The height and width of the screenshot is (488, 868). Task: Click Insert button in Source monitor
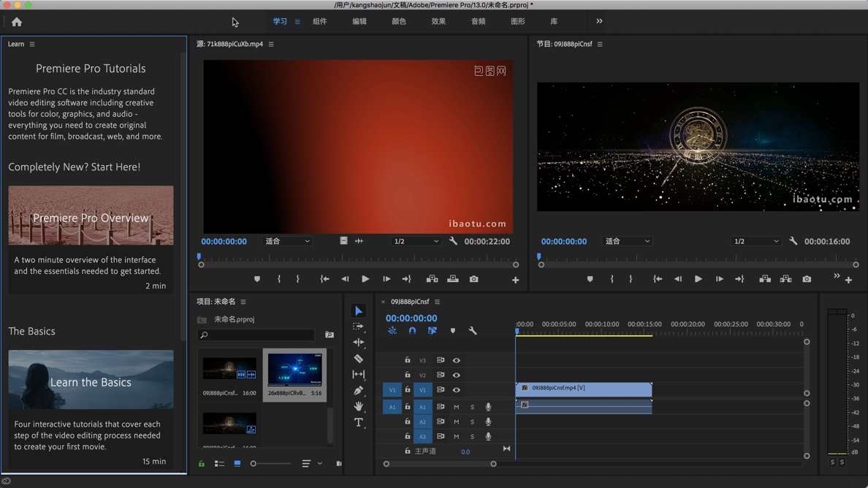(x=432, y=279)
